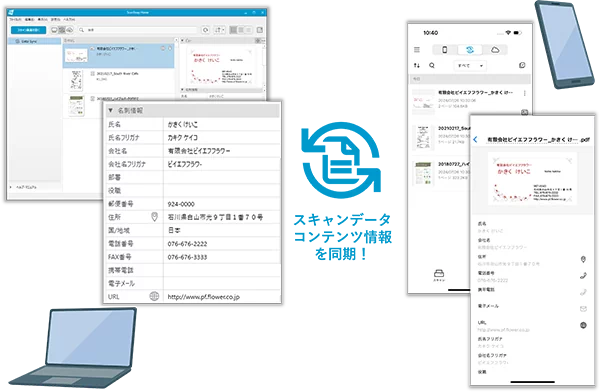Tap the scanner icon at bottom of mobile app
Screen dimensions: 600x392
[439, 274]
